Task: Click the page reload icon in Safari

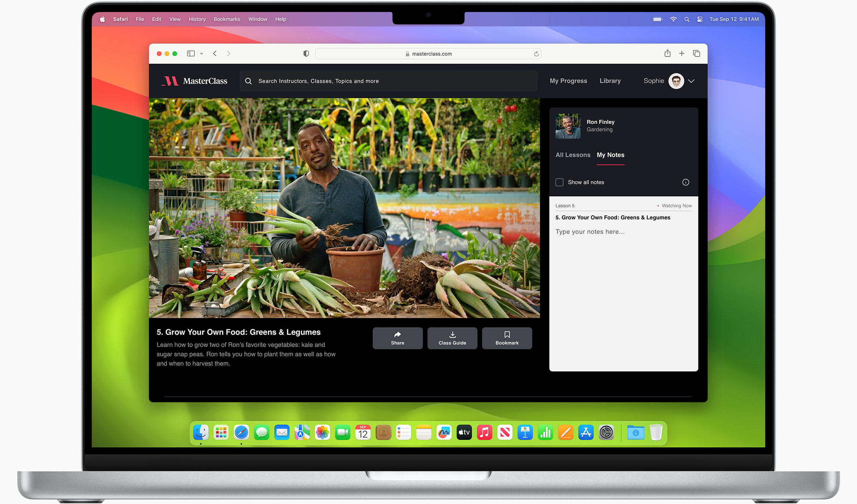Action: (537, 53)
